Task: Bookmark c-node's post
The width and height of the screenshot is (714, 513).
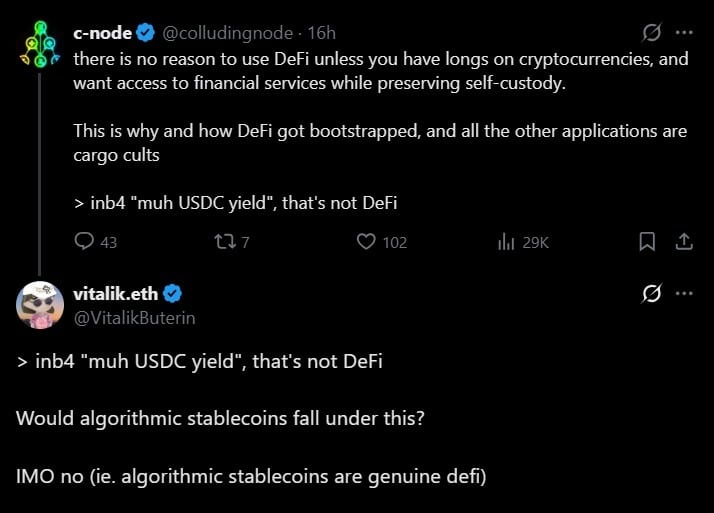Action: (647, 241)
